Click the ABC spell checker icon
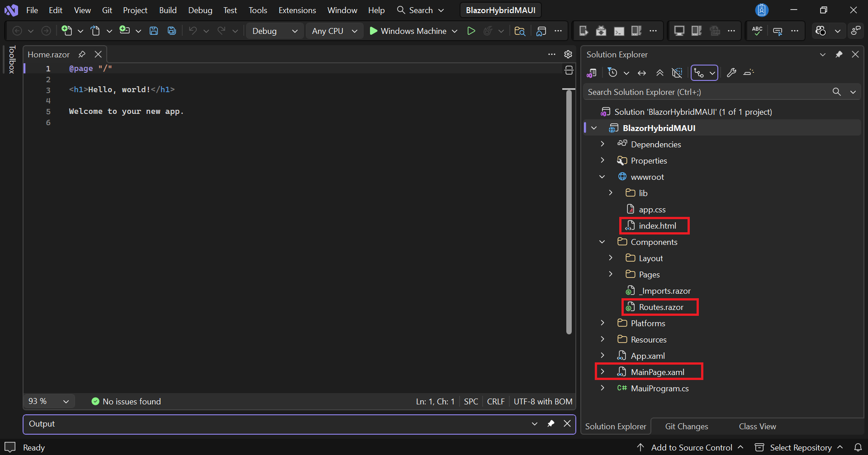The height and width of the screenshot is (455, 868). pyautogui.click(x=757, y=31)
